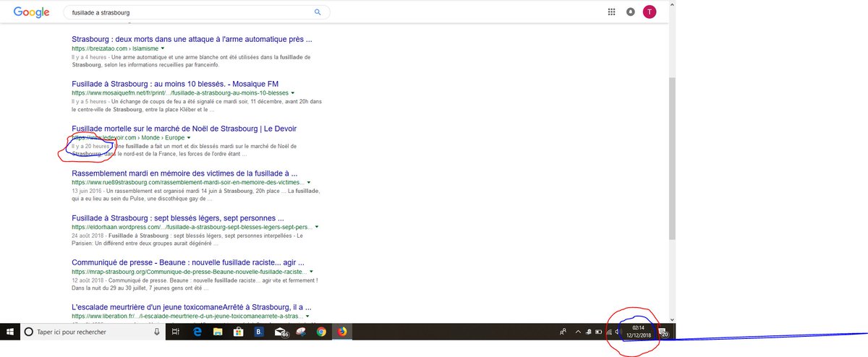This screenshot has width=868, height=357.
Task: Click the mosaiquefm.net green URL
Action: point(179,93)
